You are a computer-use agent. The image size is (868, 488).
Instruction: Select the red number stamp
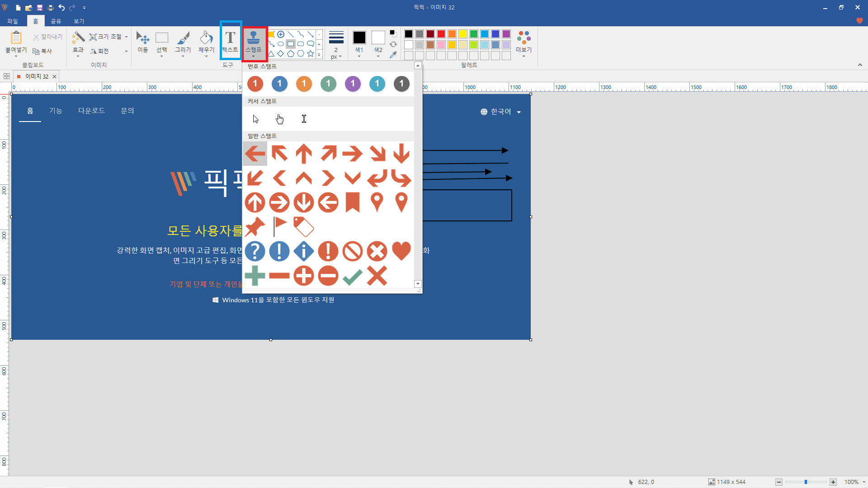(x=255, y=84)
